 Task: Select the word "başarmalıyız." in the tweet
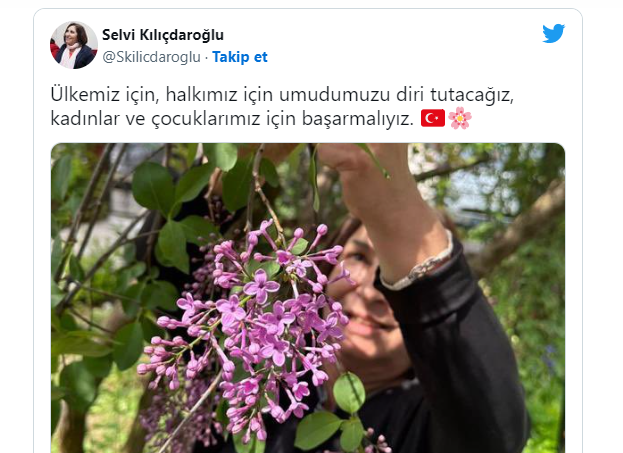(358, 119)
